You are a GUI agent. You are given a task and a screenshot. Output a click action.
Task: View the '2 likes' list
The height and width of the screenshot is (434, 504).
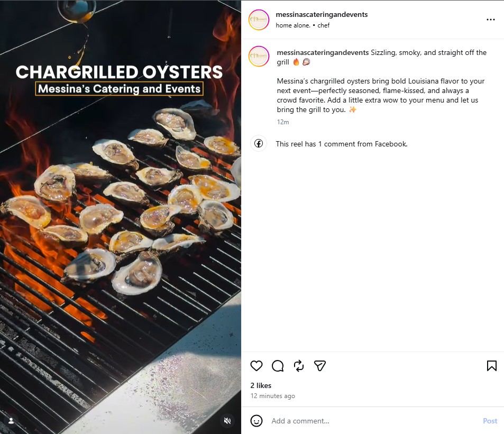click(261, 385)
